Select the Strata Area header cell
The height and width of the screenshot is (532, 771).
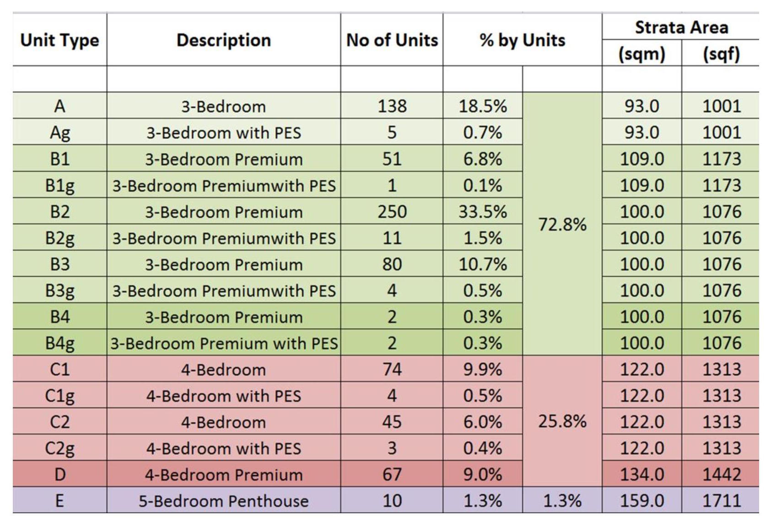tap(681, 27)
